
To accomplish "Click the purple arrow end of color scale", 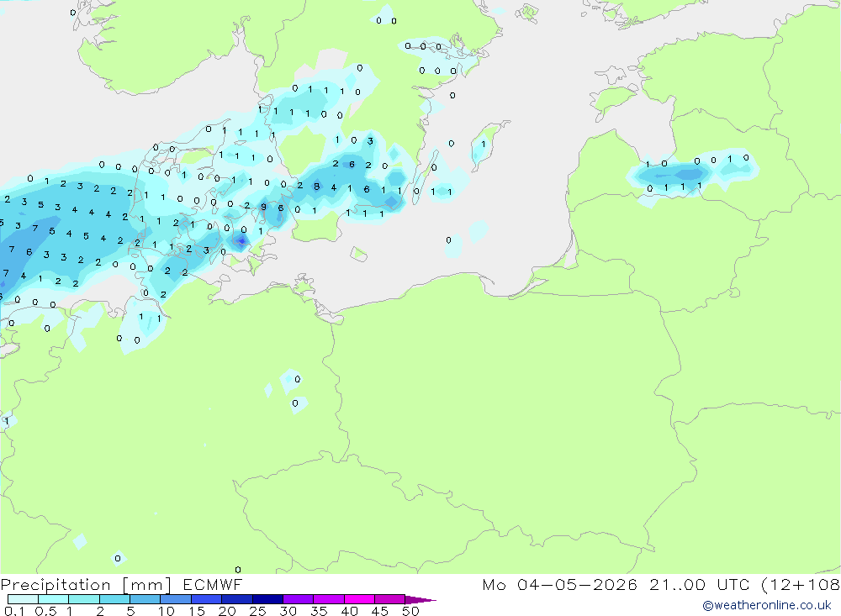I will coord(420,600).
